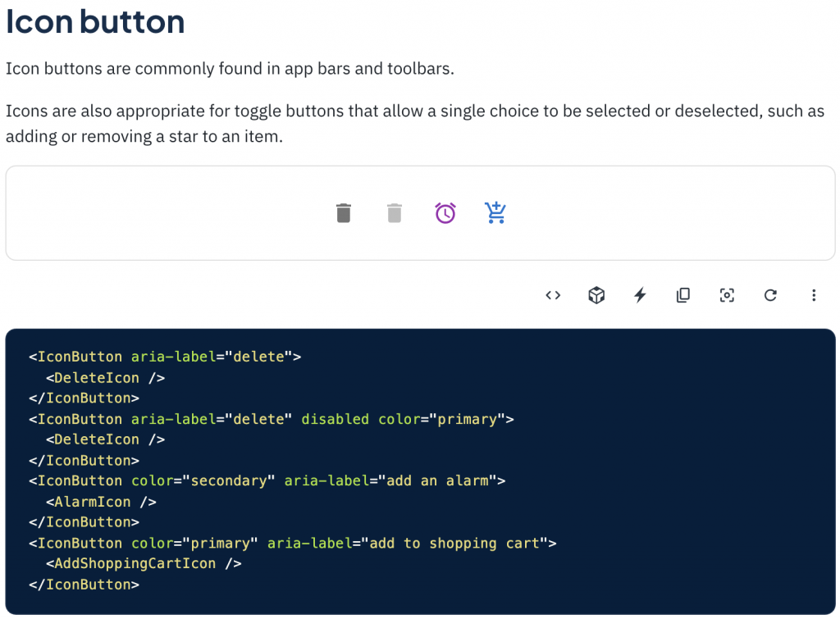
Task: Open demo in CodeSandbox cube icon
Action: click(596, 295)
